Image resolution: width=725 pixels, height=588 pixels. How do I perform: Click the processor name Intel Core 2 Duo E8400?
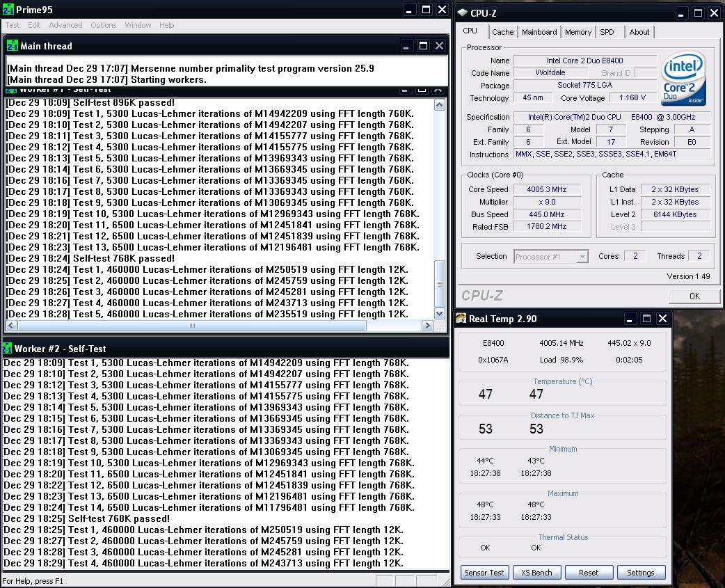click(x=585, y=61)
